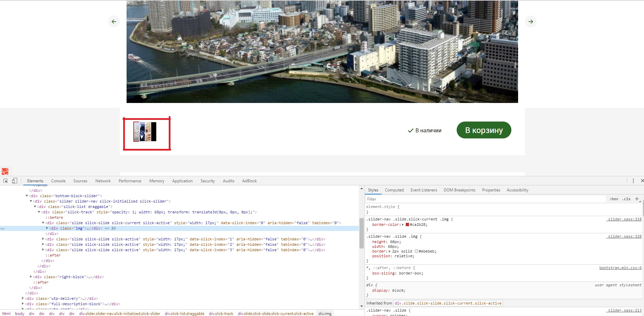This screenshot has width=644, height=316.
Task: Collapse the slick-track div node
Action: pos(39,212)
